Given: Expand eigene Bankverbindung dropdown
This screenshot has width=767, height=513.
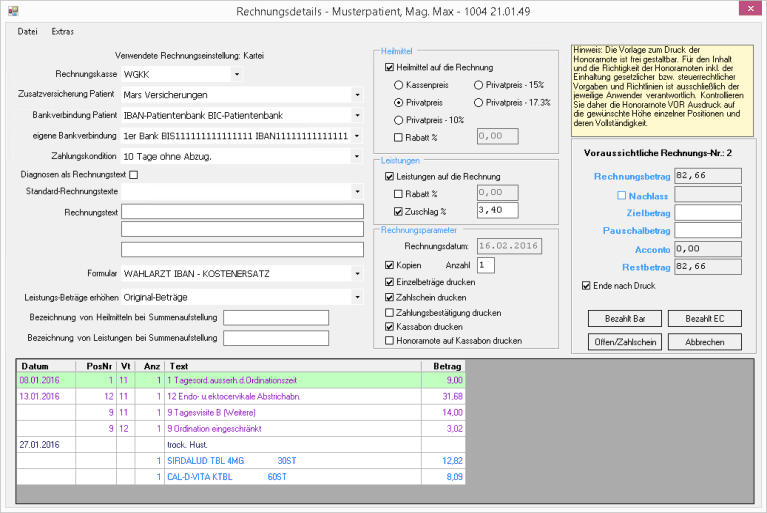Looking at the screenshot, I should pyautogui.click(x=358, y=135).
